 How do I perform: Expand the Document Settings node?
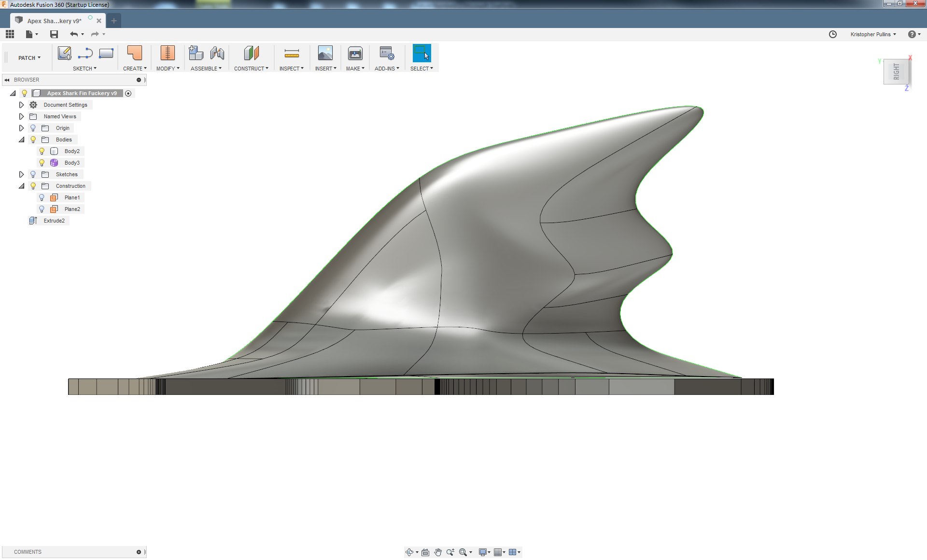(x=21, y=105)
